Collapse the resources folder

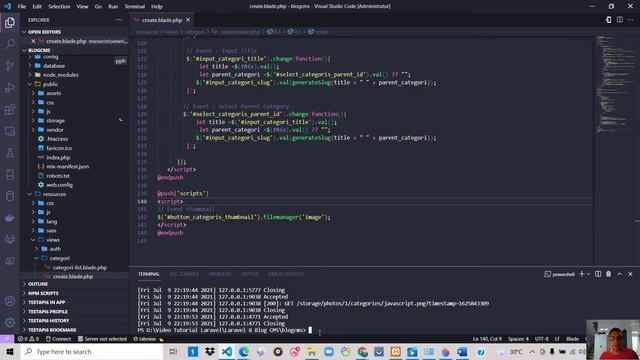point(54,194)
